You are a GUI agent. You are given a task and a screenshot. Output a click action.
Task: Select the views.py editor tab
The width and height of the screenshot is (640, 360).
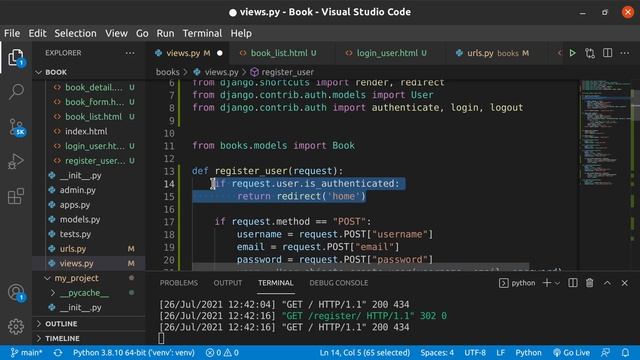187,53
